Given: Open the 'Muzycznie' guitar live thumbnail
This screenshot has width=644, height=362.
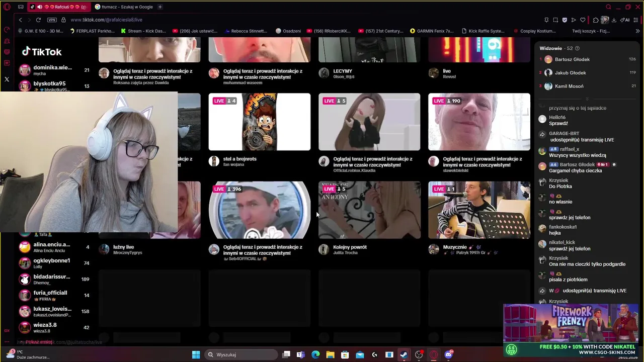Looking at the screenshot, I should pyautogui.click(x=479, y=210).
